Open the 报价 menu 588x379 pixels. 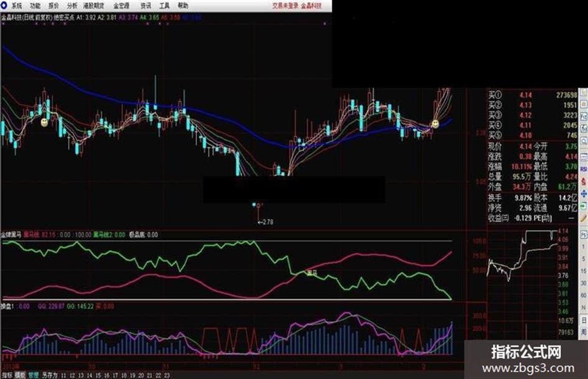tap(54, 6)
